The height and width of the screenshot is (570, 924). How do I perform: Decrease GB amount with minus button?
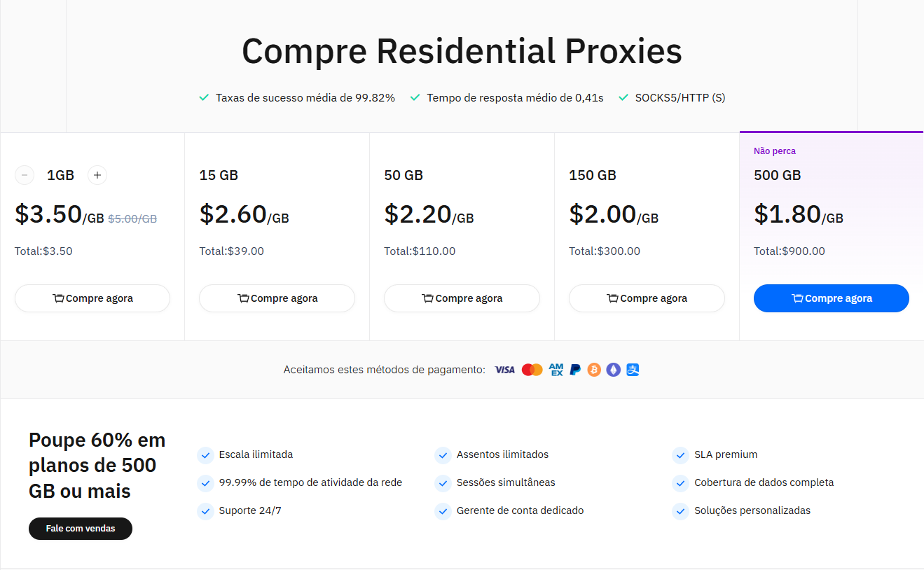(x=25, y=175)
